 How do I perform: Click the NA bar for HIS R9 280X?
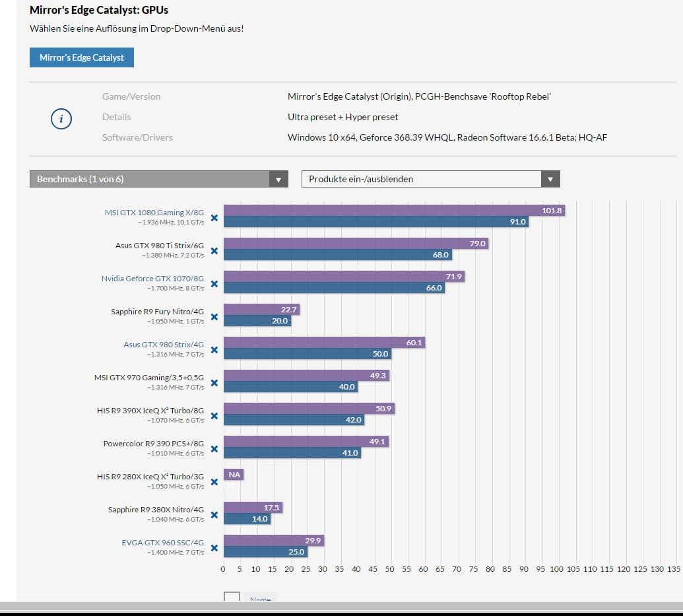tap(234, 475)
